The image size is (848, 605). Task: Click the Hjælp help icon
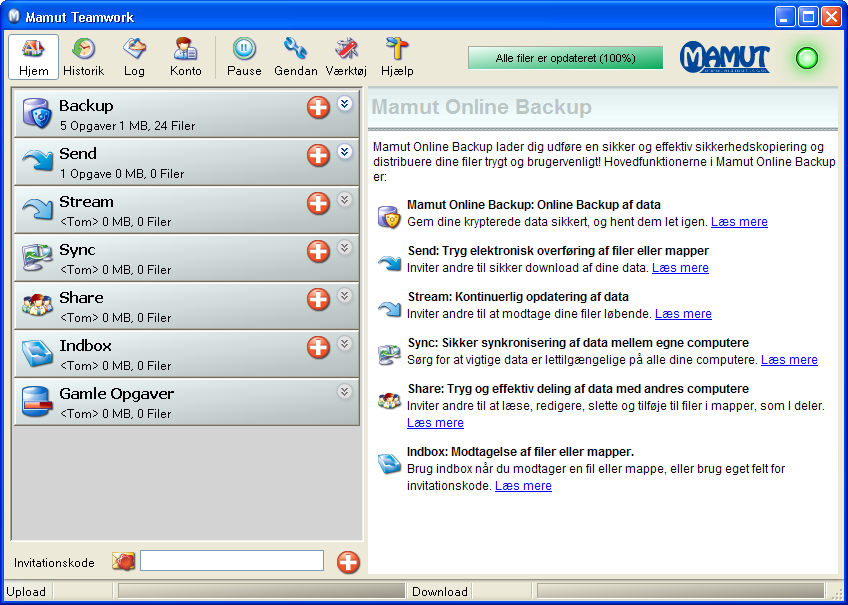397,57
